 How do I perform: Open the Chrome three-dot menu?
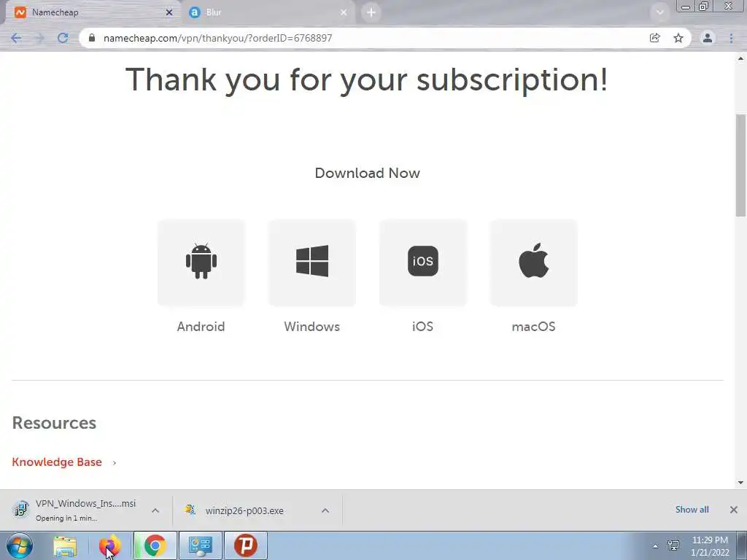[731, 38]
